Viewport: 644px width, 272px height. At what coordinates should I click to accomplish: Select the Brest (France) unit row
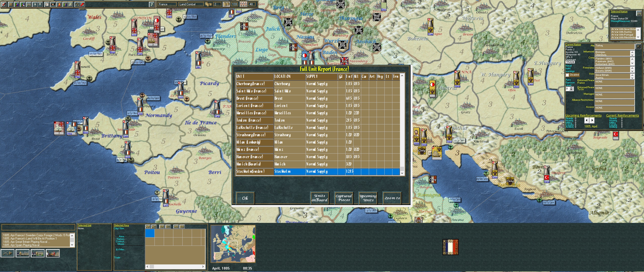(x=318, y=98)
